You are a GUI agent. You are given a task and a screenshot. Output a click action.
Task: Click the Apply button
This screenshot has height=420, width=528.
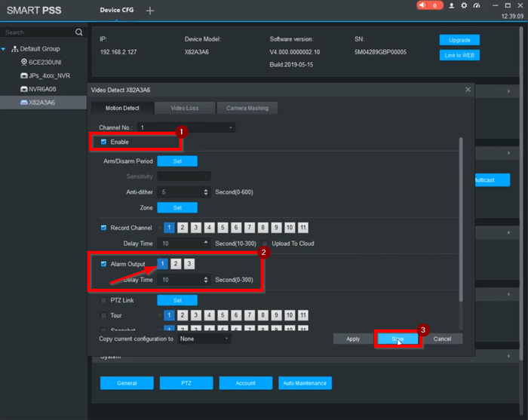pos(353,339)
